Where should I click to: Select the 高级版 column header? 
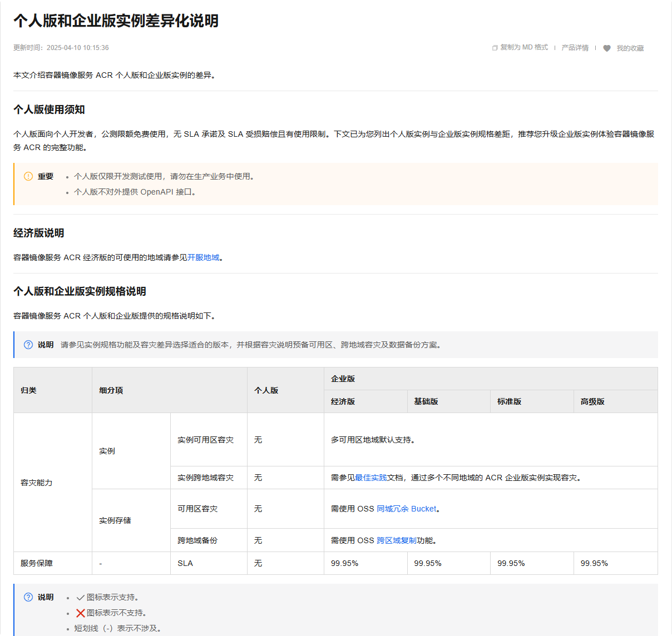(592, 401)
